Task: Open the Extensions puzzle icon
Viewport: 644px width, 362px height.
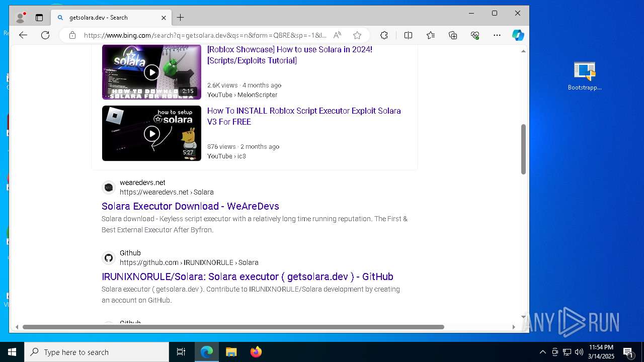Action: coord(384,35)
